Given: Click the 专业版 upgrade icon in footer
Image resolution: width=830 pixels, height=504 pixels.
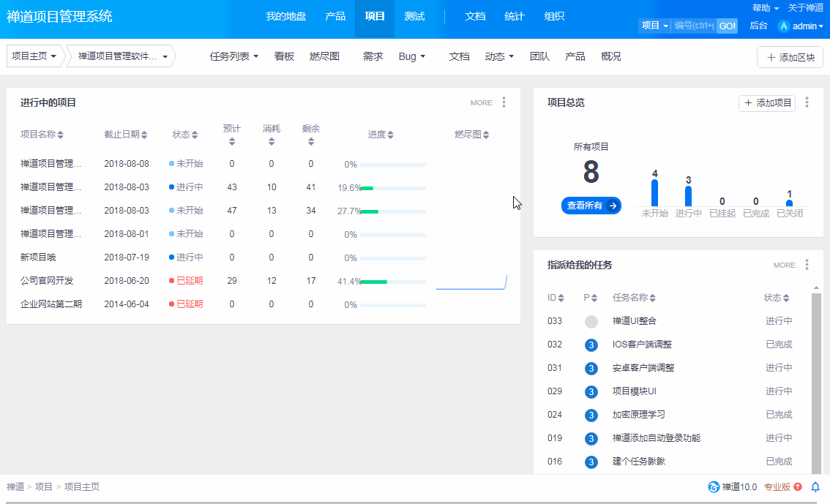Looking at the screenshot, I should (797, 486).
